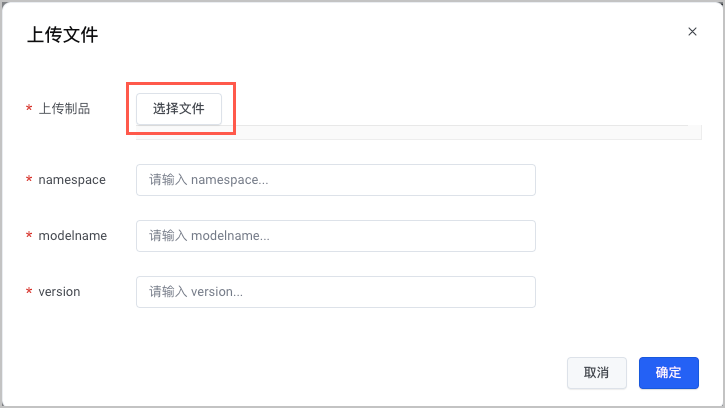Click the 选择文件 button
725x408 pixels.
[x=179, y=109]
